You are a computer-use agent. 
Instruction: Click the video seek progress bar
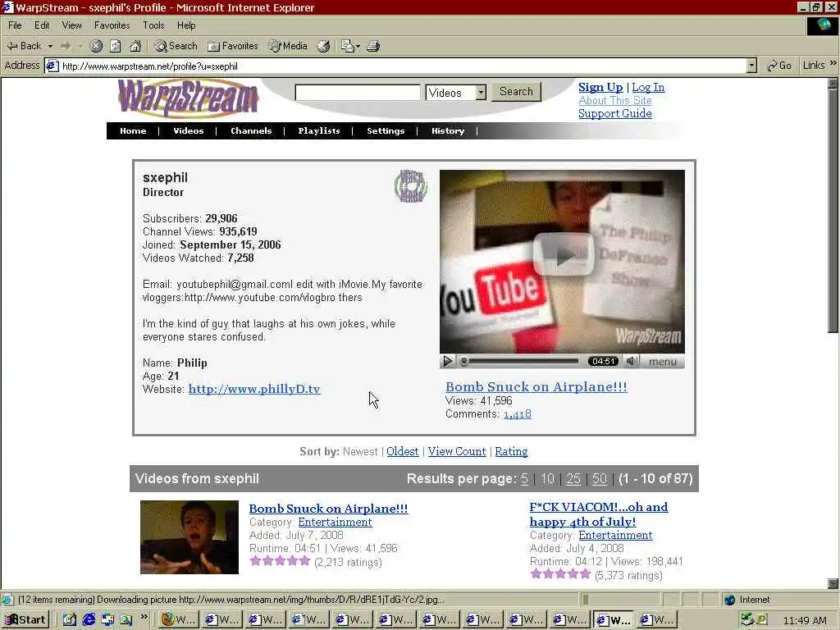pyautogui.click(x=519, y=362)
